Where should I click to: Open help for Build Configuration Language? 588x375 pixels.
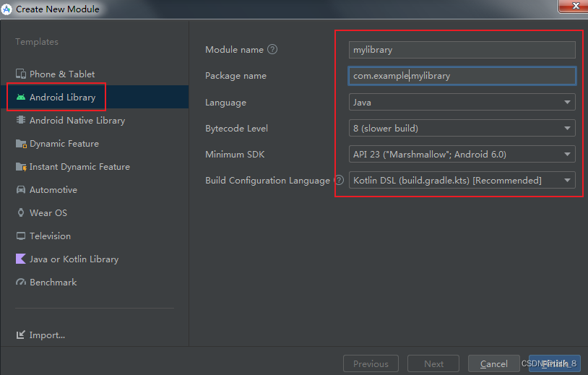[x=339, y=180]
